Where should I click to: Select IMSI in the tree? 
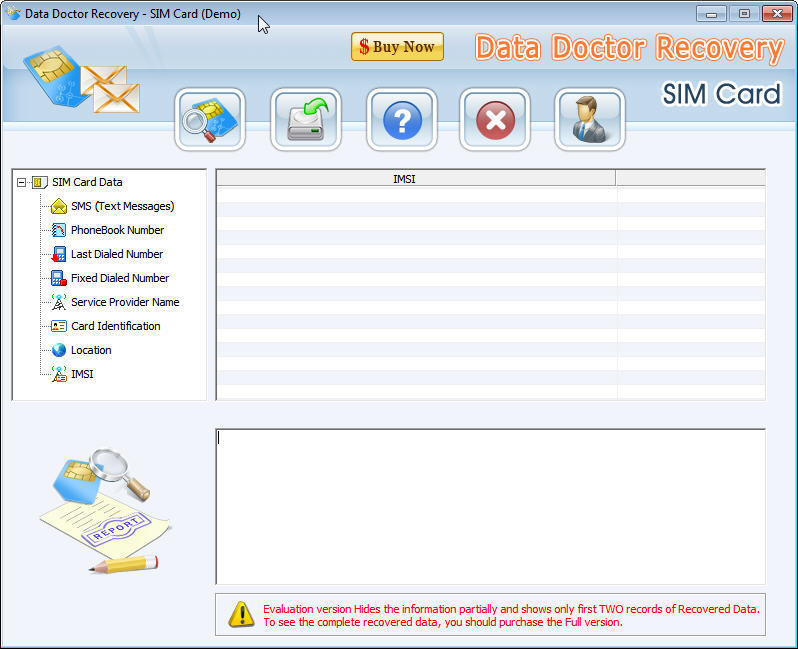[82, 374]
